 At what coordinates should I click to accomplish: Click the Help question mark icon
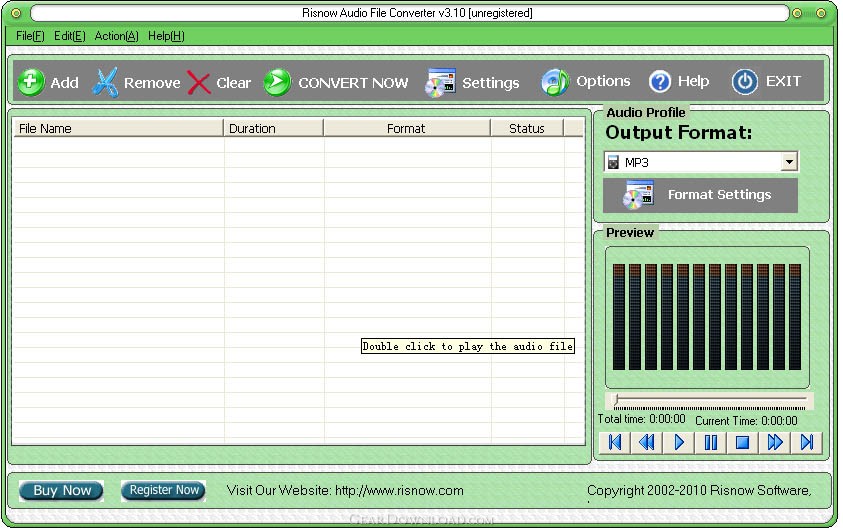tap(660, 82)
